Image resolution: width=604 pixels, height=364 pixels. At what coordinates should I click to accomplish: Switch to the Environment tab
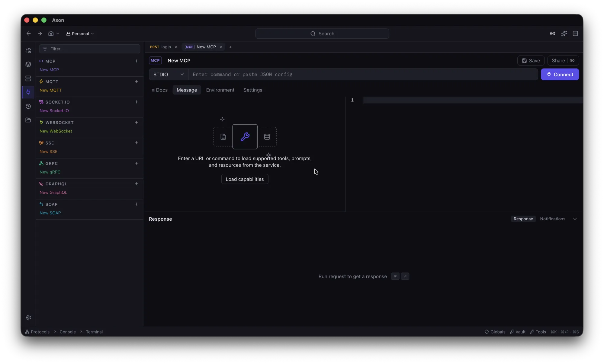tap(220, 90)
